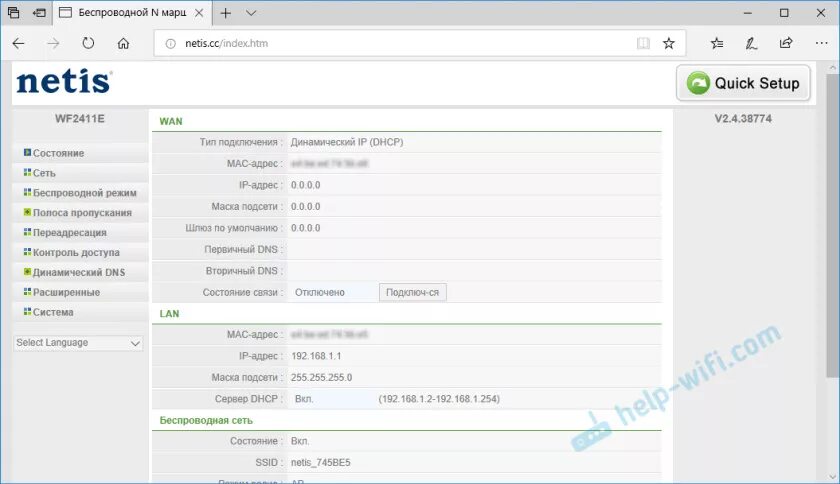Click the WAN section heading

pos(171,121)
